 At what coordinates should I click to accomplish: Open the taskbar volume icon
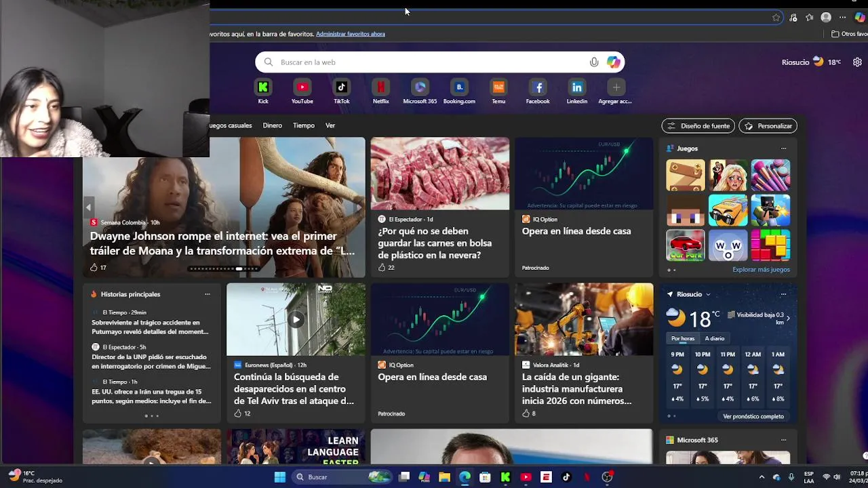tap(836, 477)
